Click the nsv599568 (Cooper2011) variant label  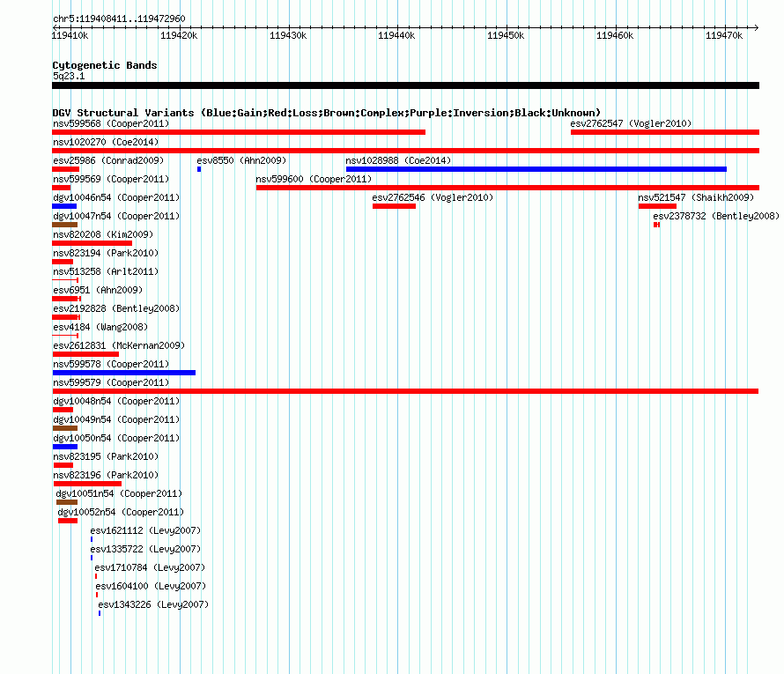click(111, 123)
